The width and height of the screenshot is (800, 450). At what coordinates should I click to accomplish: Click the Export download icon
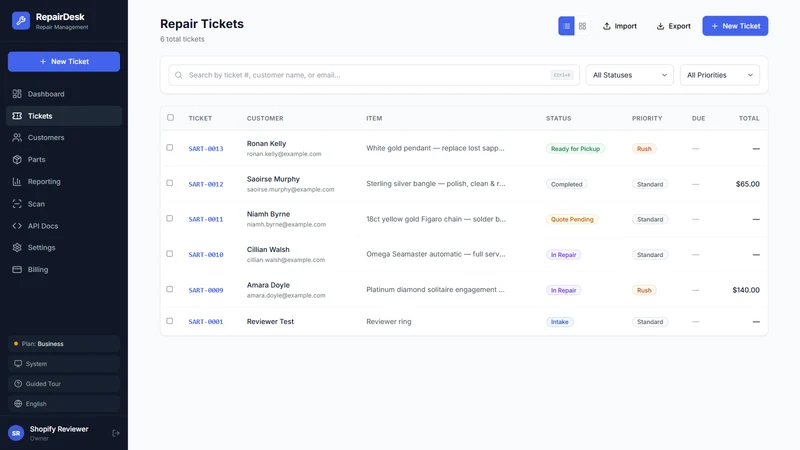660,26
